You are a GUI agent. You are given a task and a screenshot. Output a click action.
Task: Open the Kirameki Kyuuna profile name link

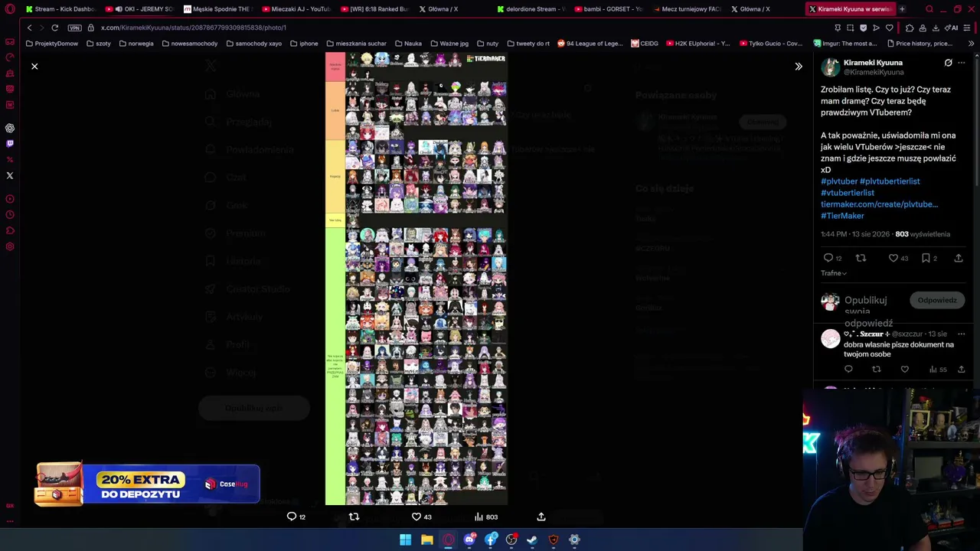pos(873,63)
